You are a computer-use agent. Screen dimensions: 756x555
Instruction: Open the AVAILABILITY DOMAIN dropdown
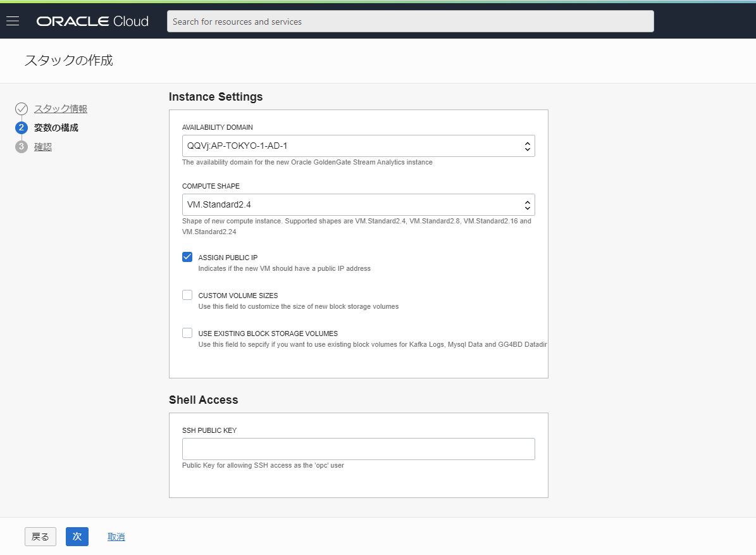pyautogui.click(x=358, y=146)
